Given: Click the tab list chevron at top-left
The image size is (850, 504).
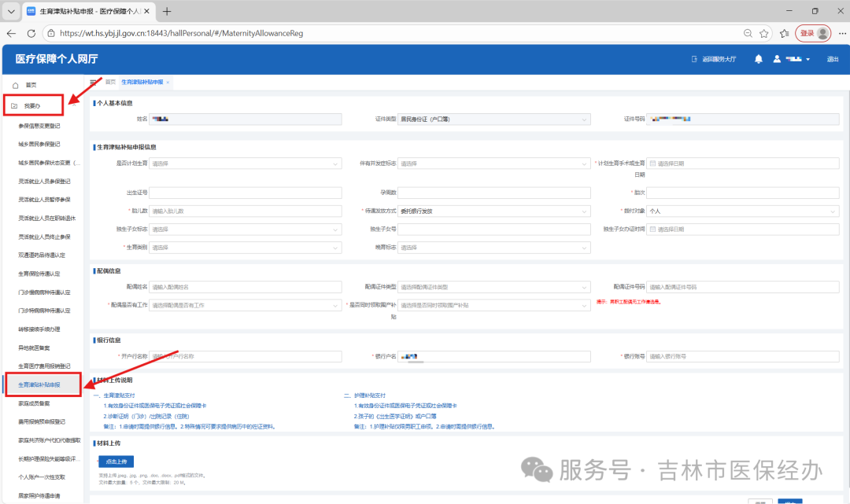Looking at the screenshot, I should [x=11, y=11].
